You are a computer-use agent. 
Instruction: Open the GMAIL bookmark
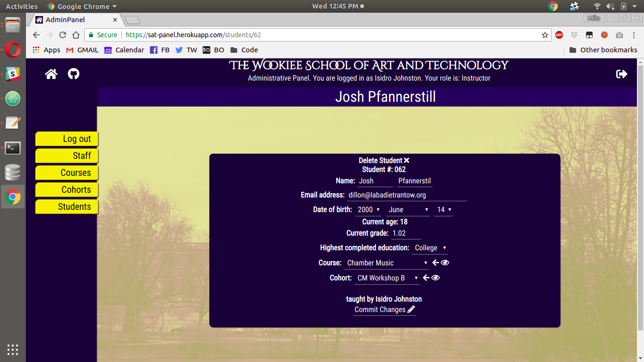click(83, 50)
